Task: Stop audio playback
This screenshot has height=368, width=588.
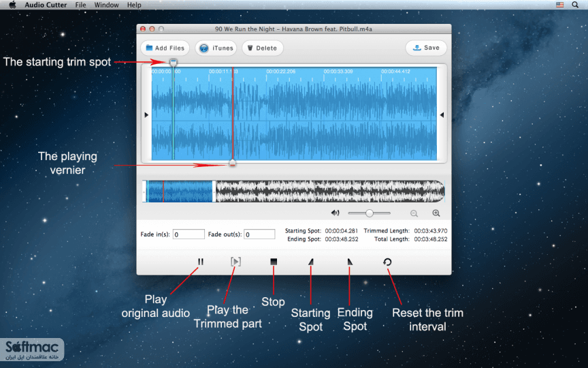Action: tap(274, 262)
